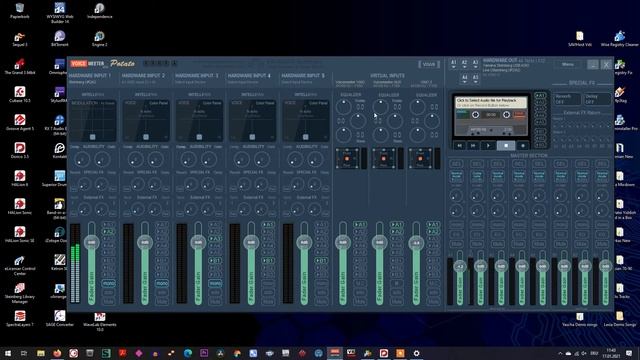
Task: Open the A4 hardware output device selector
Action: pos(464,78)
